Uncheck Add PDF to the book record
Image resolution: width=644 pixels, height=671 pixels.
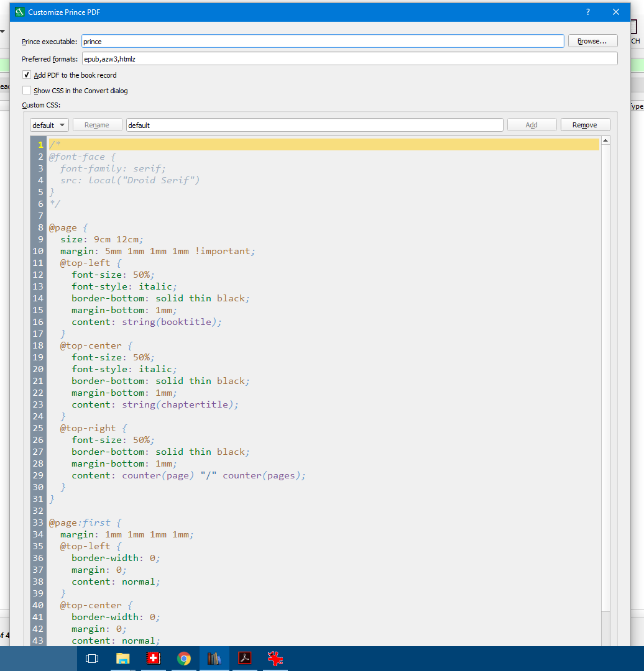click(27, 75)
